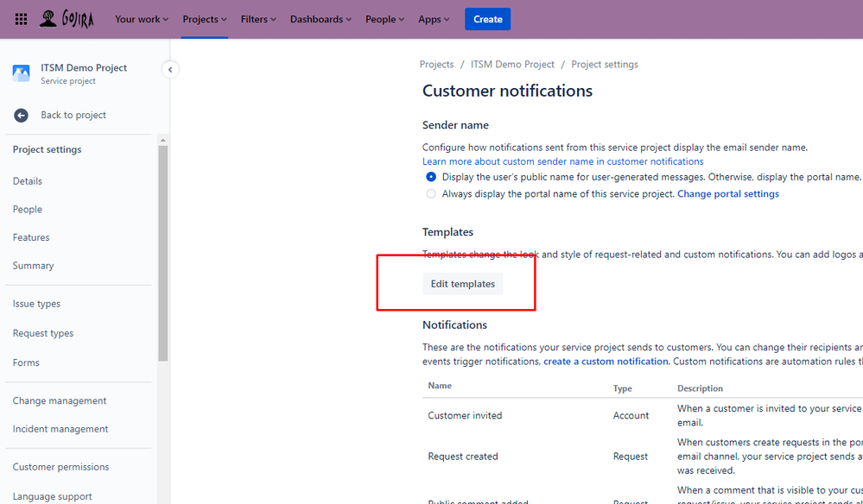Click create a custom notification link
Image resolution: width=863 pixels, height=504 pixels.
606,362
